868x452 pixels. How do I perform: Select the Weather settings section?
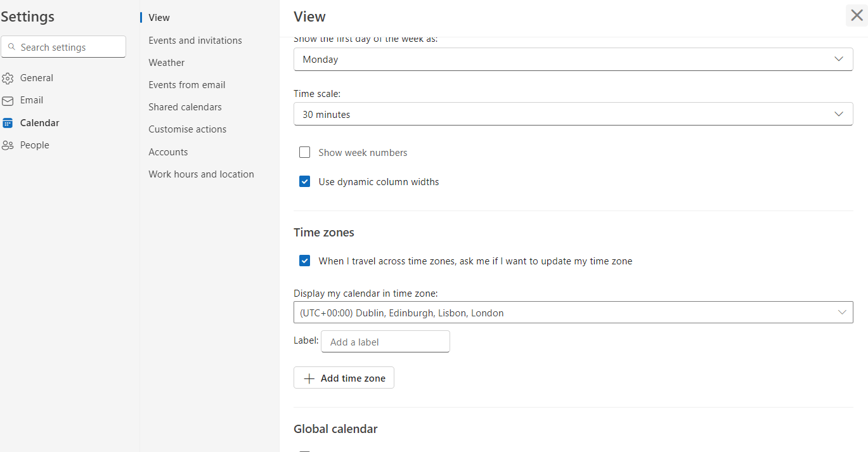(x=167, y=63)
